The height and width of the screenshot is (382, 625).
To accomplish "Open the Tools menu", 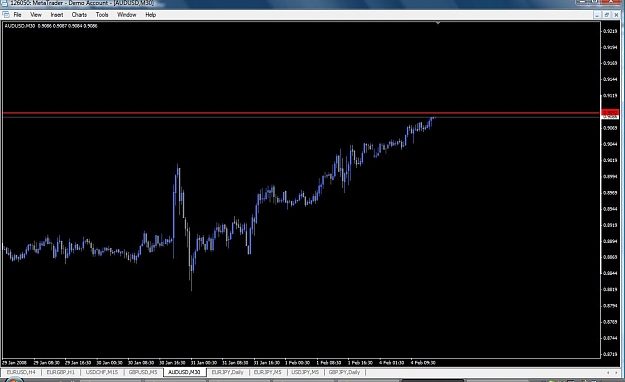I will [x=102, y=15].
